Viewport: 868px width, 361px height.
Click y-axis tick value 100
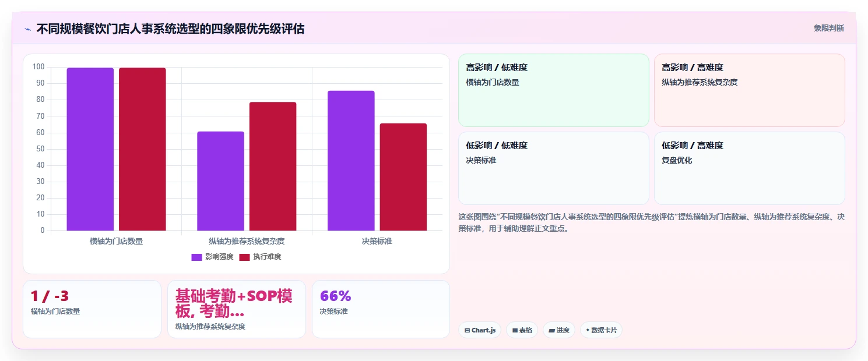pyautogui.click(x=38, y=67)
